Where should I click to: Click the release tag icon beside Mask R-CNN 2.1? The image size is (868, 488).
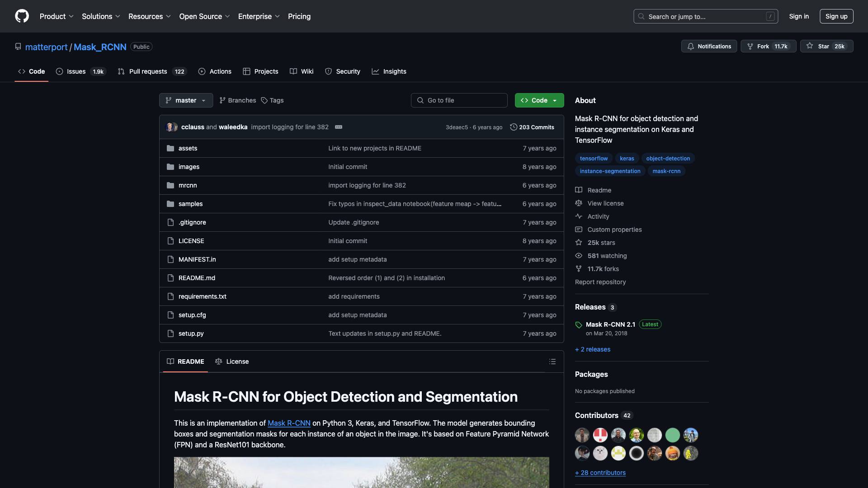pos(579,325)
